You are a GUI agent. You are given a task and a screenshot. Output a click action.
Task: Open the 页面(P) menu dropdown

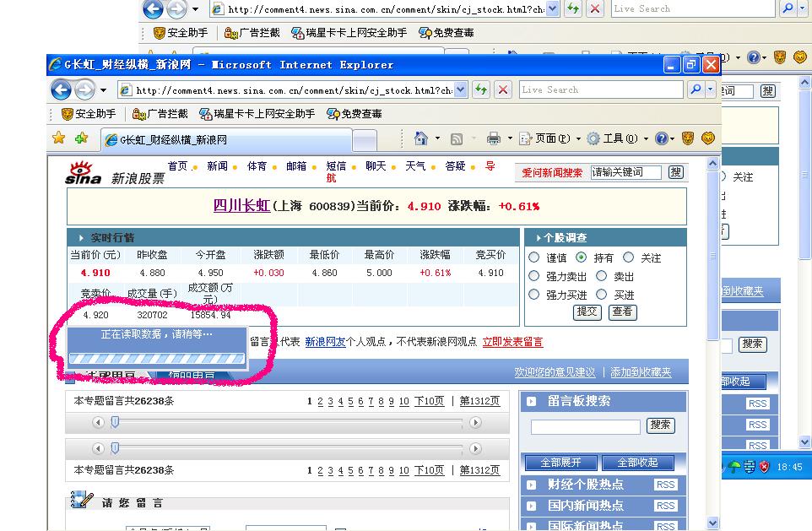click(x=578, y=138)
